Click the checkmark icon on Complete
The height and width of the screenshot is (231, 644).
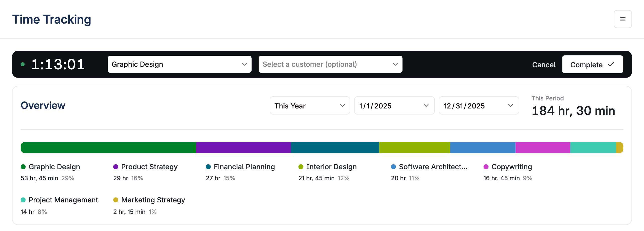611,65
